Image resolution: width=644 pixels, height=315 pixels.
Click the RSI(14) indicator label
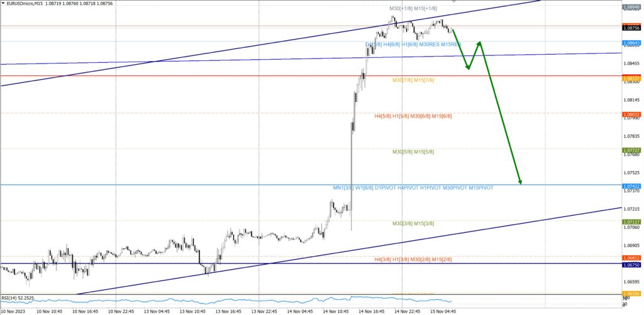click(17, 298)
